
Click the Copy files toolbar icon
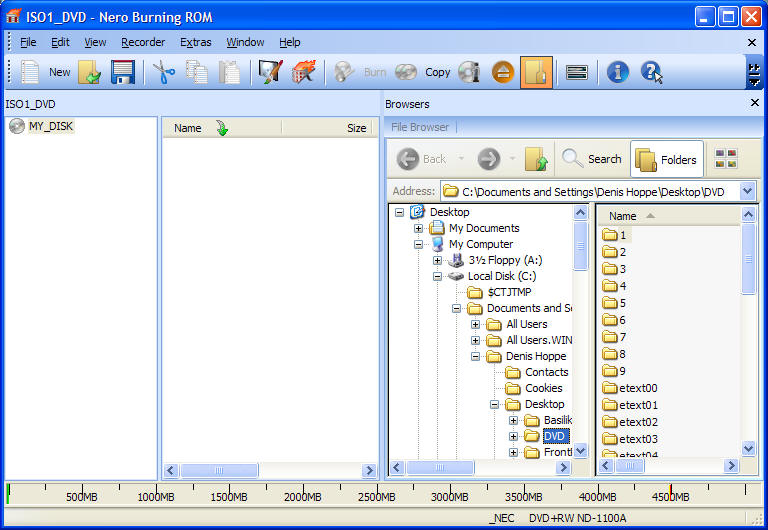click(x=197, y=72)
